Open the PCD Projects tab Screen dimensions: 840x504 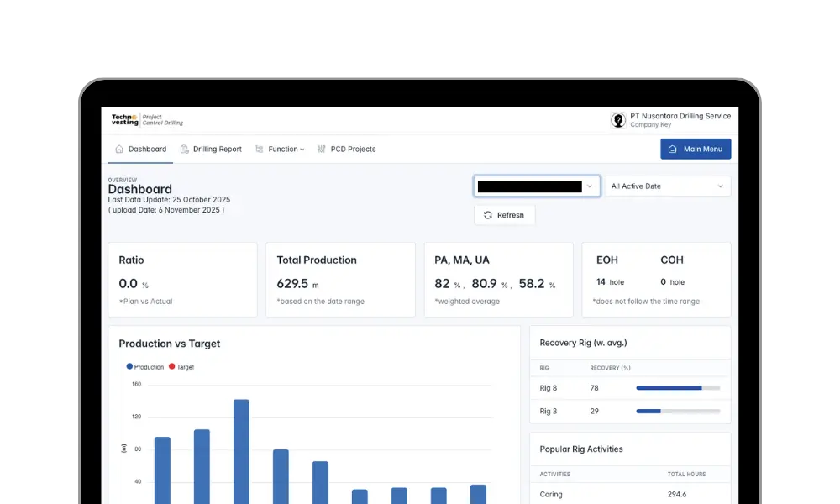pos(353,150)
